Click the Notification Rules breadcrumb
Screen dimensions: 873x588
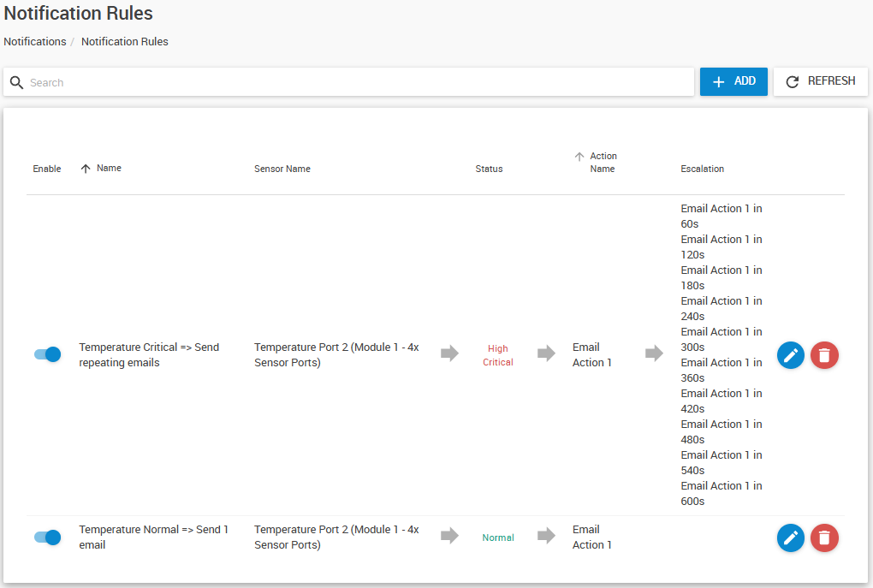[x=125, y=41]
